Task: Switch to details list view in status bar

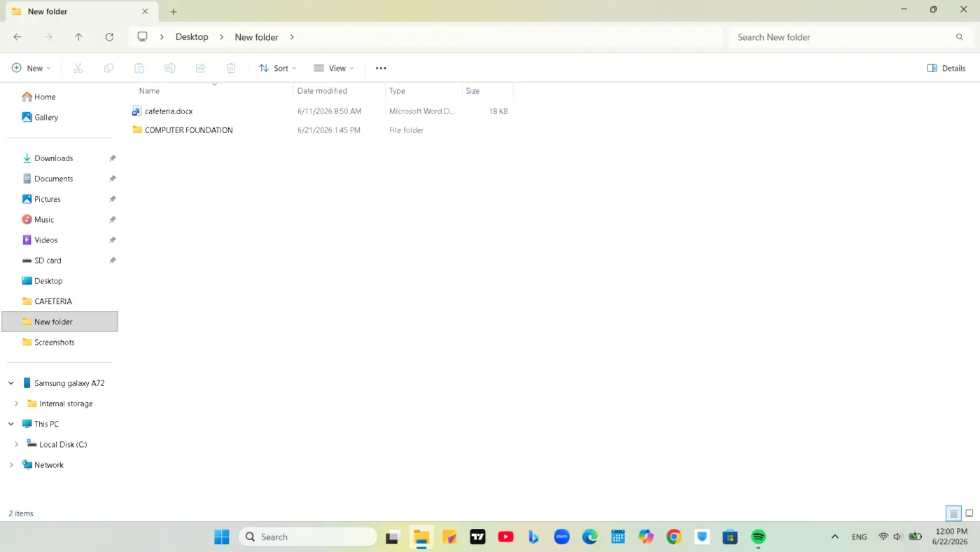Action: 953,513
